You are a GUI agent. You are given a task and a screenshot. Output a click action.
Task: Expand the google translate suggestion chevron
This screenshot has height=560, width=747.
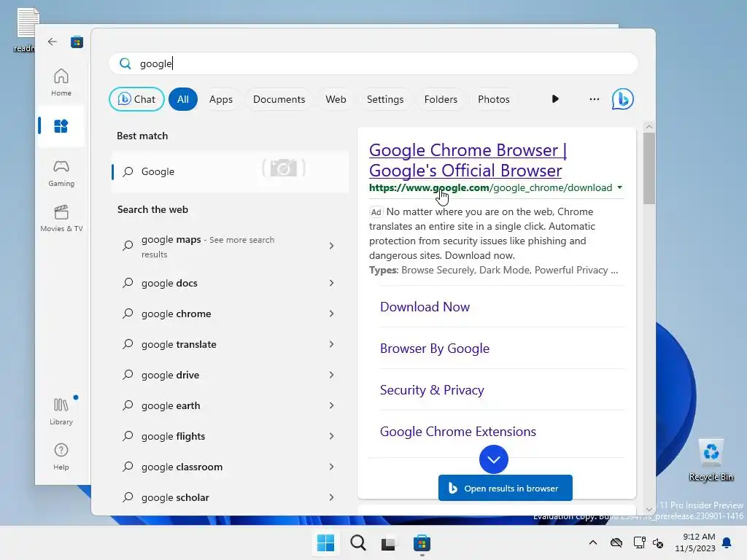click(332, 344)
